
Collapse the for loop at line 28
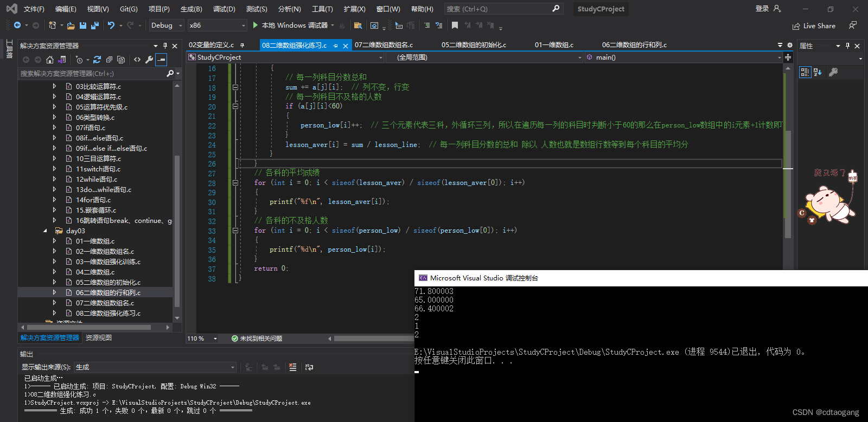point(235,183)
